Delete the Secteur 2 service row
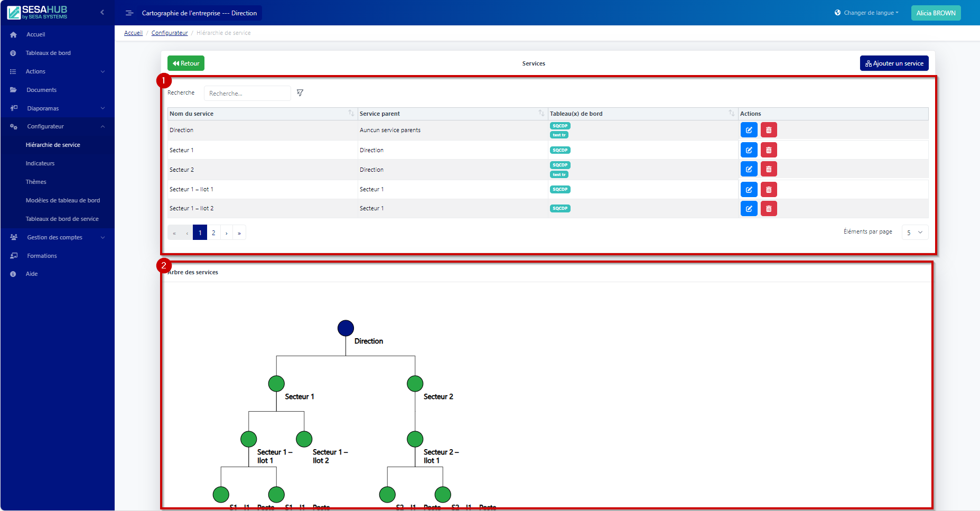Screen dimensions: 980x511 769,169
